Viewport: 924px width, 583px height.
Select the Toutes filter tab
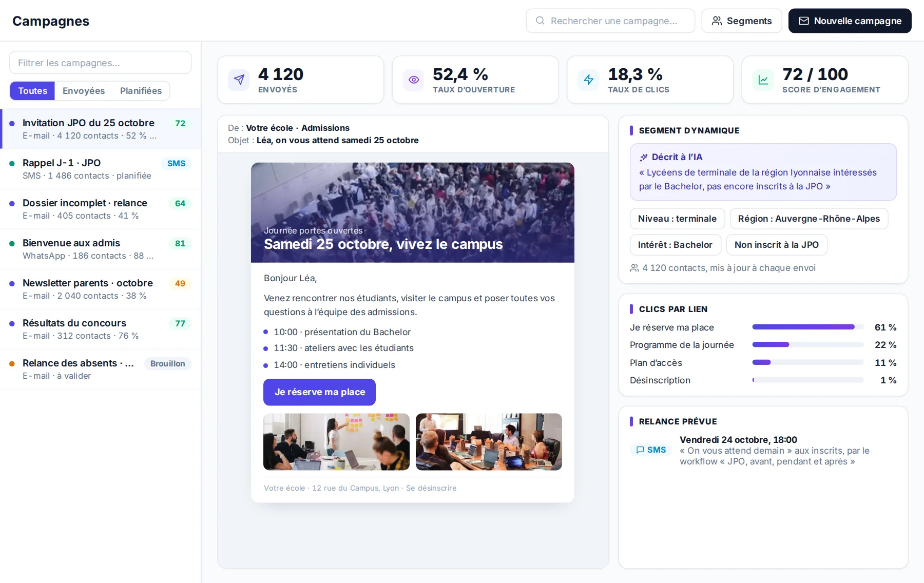(32, 91)
